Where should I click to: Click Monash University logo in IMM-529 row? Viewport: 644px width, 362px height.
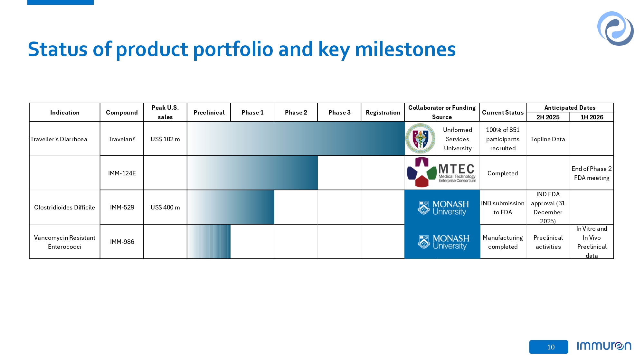point(442,207)
